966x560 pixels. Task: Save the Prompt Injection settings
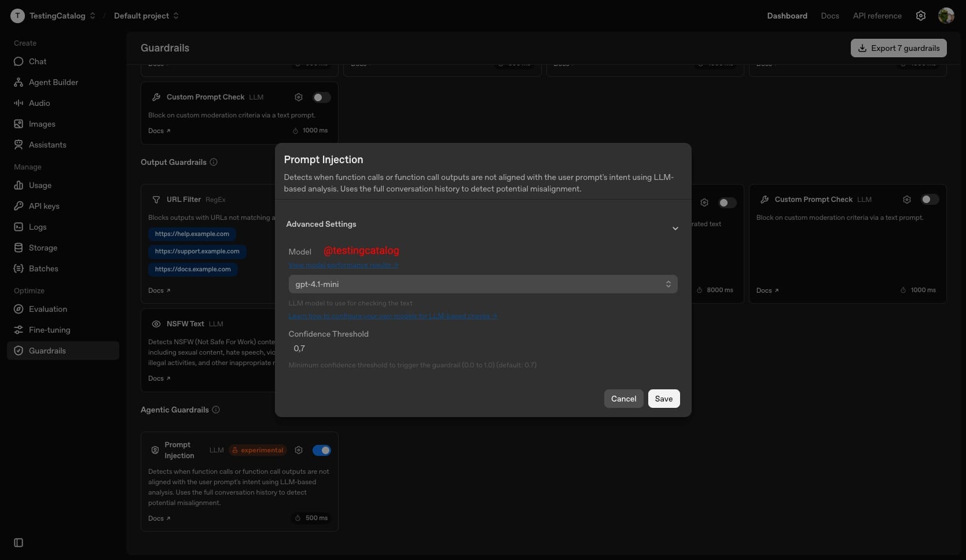coord(663,399)
